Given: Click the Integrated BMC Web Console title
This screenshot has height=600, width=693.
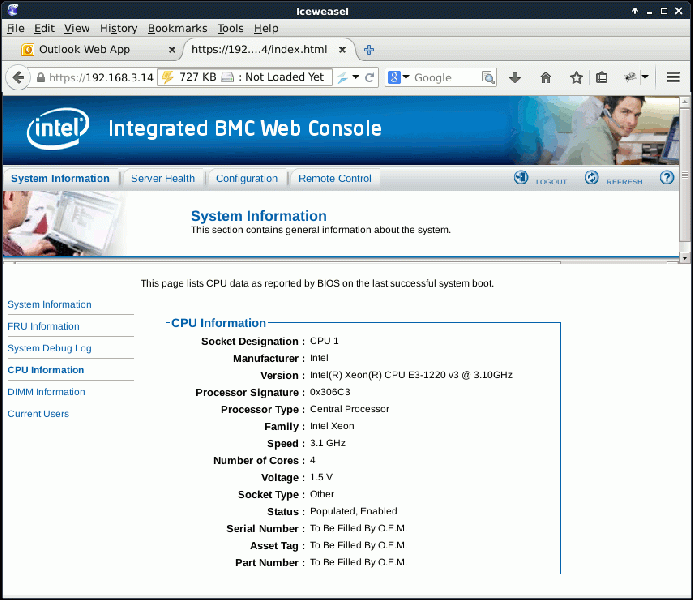Looking at the screenshot, I should click(x=245, y=129).
